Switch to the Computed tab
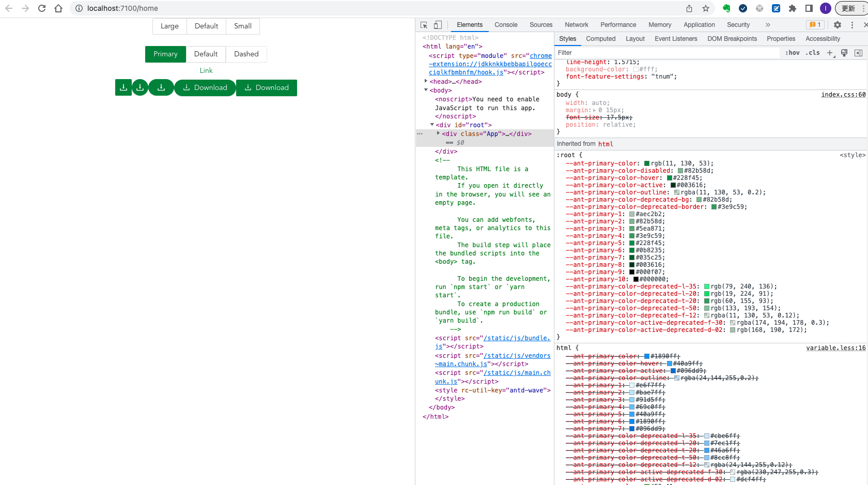The height and width of the screenshot is (485, 868). pyautogui.click(x=600, y=38)
